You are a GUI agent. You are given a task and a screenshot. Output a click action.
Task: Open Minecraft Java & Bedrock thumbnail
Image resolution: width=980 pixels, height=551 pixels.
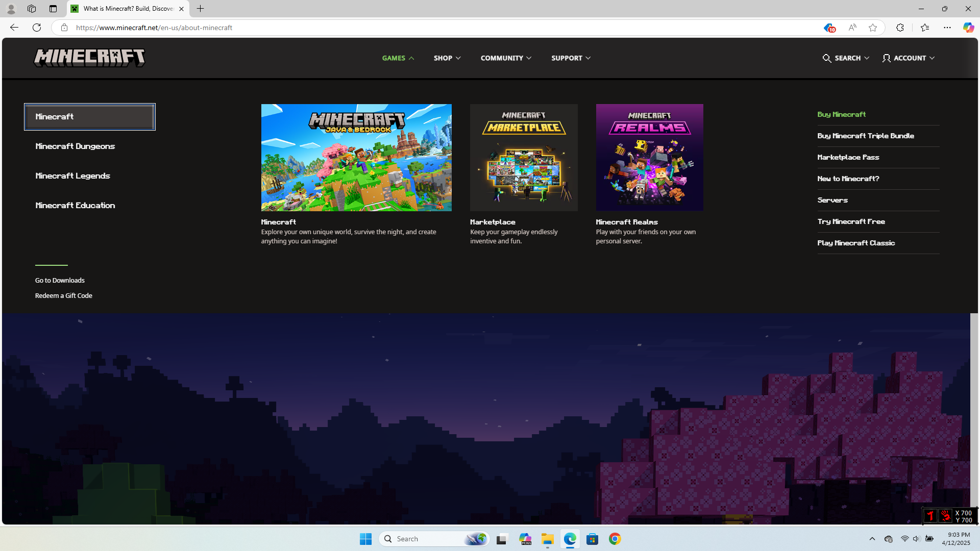point(356,158)
